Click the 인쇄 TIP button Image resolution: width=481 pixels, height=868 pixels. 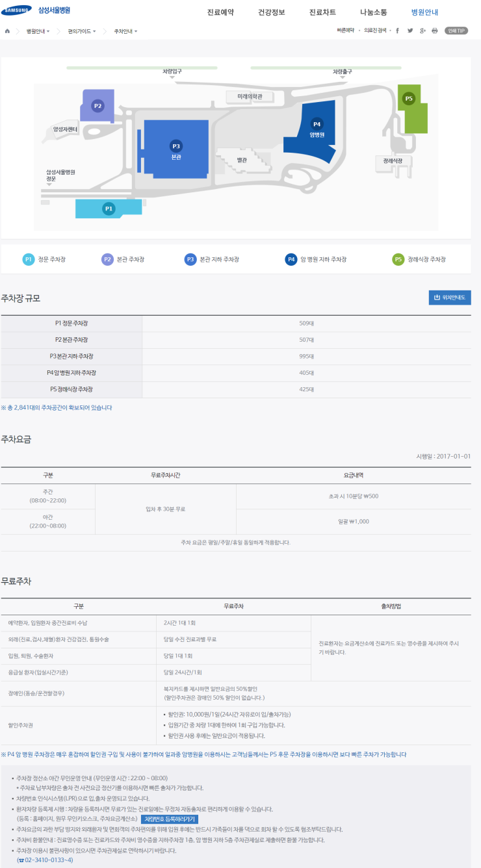click(456, 31)
